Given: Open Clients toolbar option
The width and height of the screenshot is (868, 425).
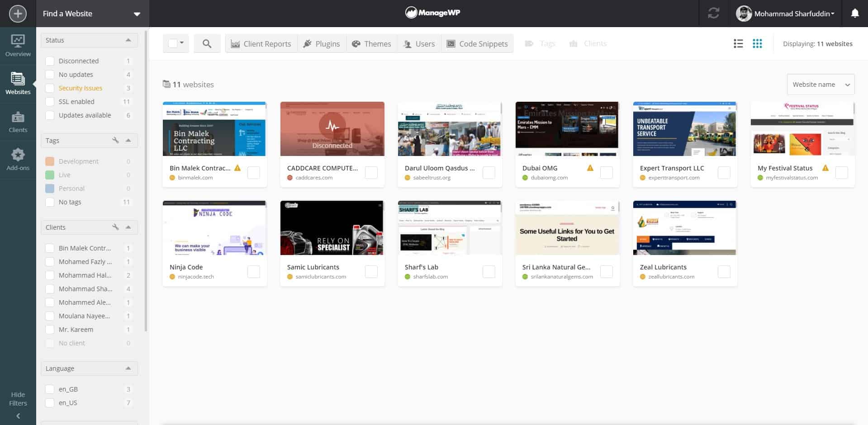Looking at the screenshot, I should tap(588, 43).
